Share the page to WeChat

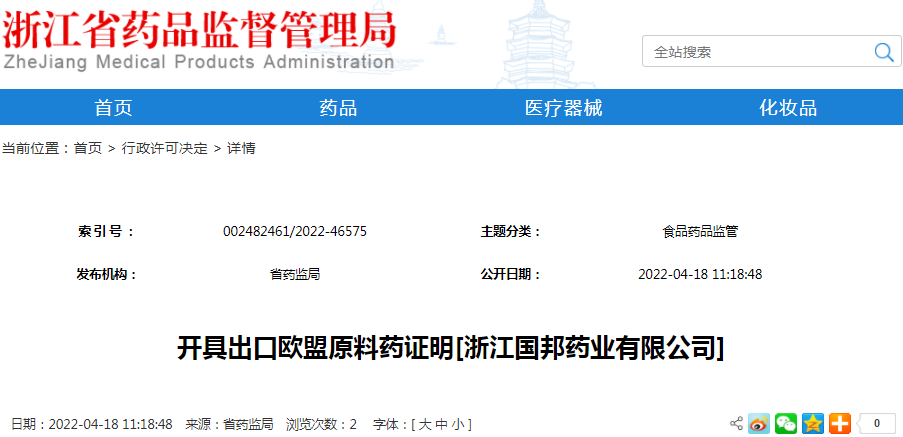(x=786, y=424)
